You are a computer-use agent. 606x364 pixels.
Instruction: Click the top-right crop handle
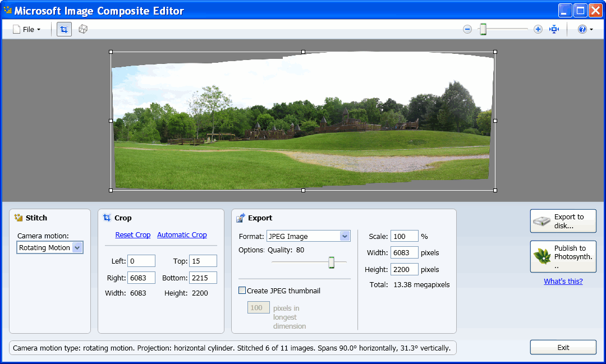point(495,52)
